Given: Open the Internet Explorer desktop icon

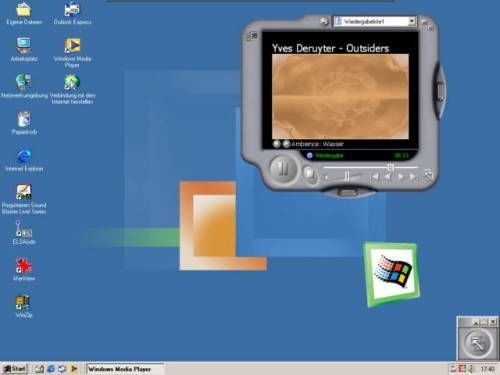Looking at the screenshot, I should coord(24,160).
